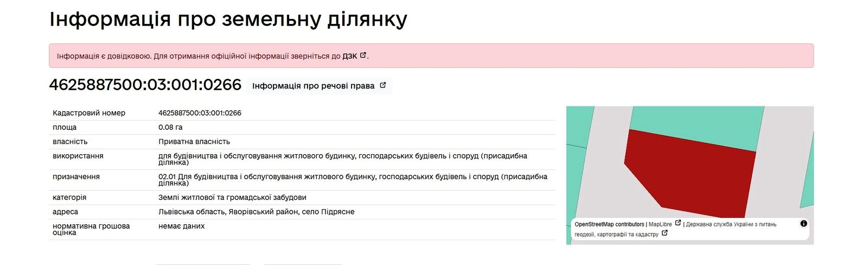Open Державна служба України з питань link

pos(731,224)
